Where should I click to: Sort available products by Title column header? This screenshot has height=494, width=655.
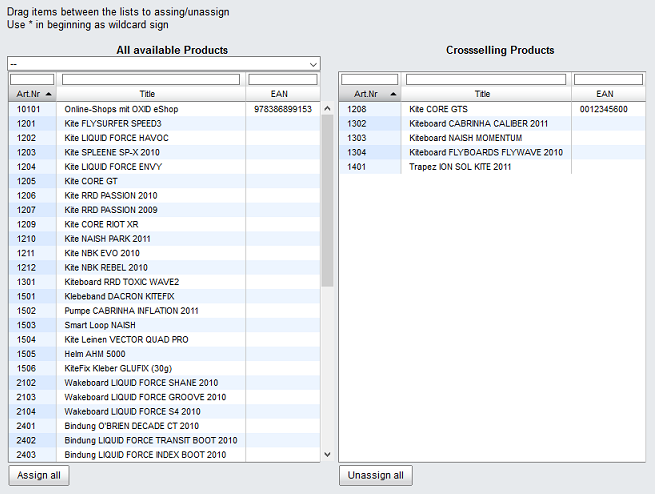(x=151, y=94)
